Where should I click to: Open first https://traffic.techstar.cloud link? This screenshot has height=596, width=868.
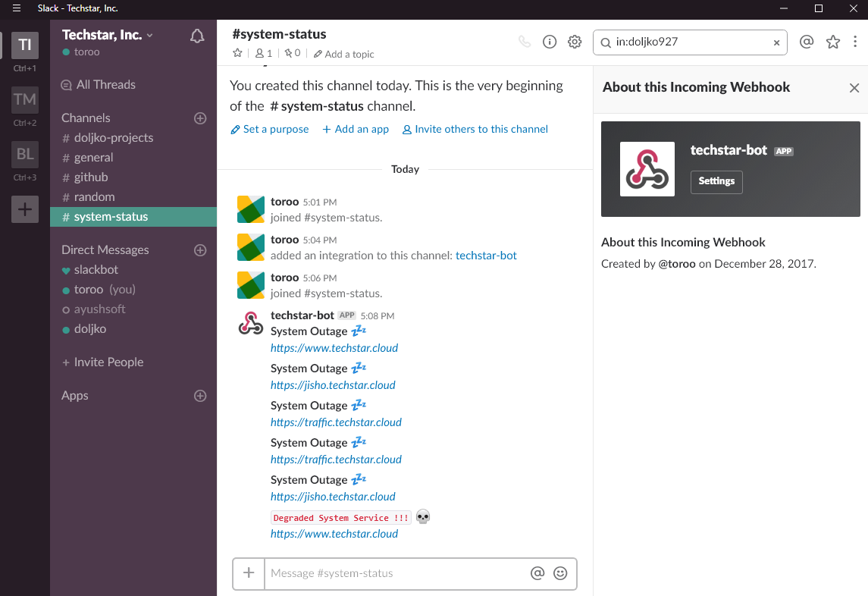(x=336, y=422)
